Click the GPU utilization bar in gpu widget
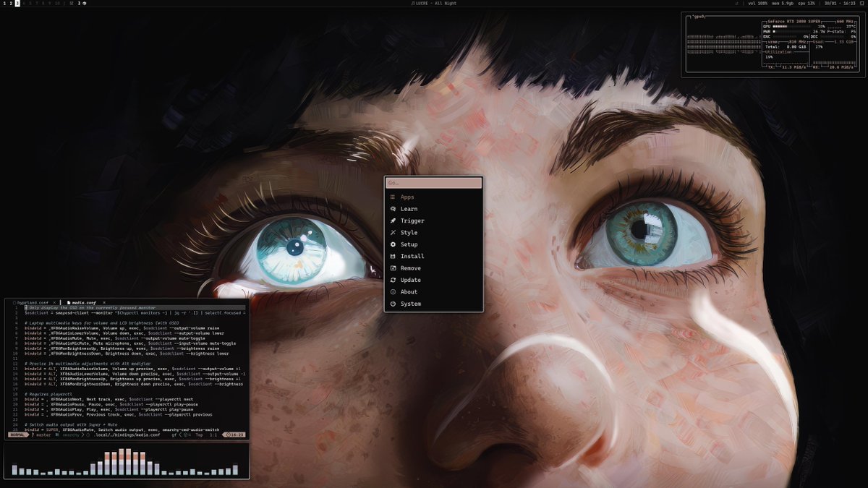868x488 pixels. [x=792, y=27]
